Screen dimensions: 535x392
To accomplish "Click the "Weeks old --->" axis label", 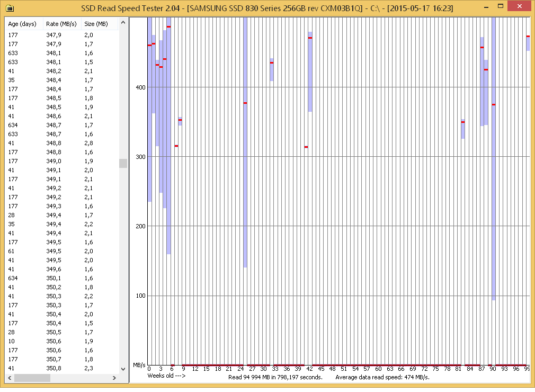I will pyautogui.click(x=166, y=376).
